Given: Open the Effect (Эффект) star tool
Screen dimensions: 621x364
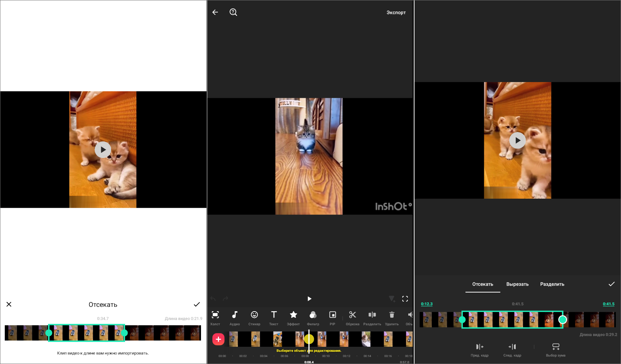Looking at the screenshot, I should 293,317.
